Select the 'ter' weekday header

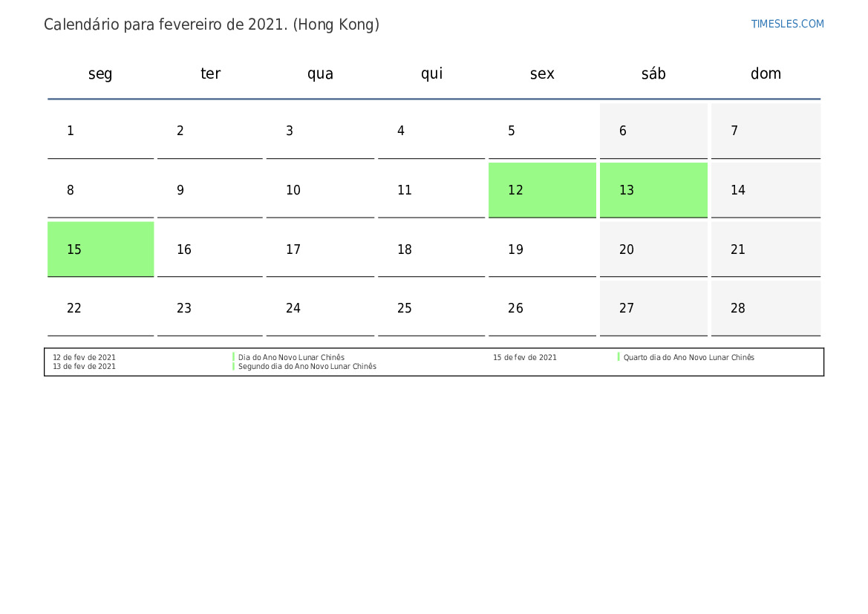[x=210, y=74]
